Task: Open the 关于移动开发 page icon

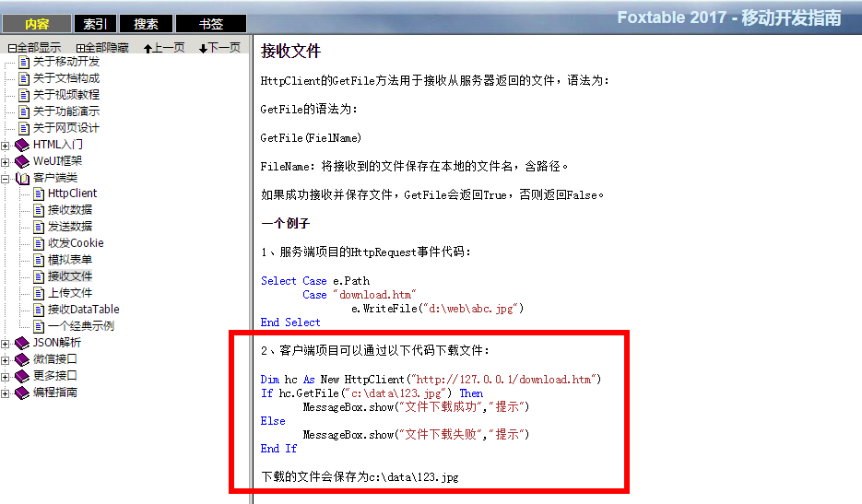Action: [x=24, y=62]
